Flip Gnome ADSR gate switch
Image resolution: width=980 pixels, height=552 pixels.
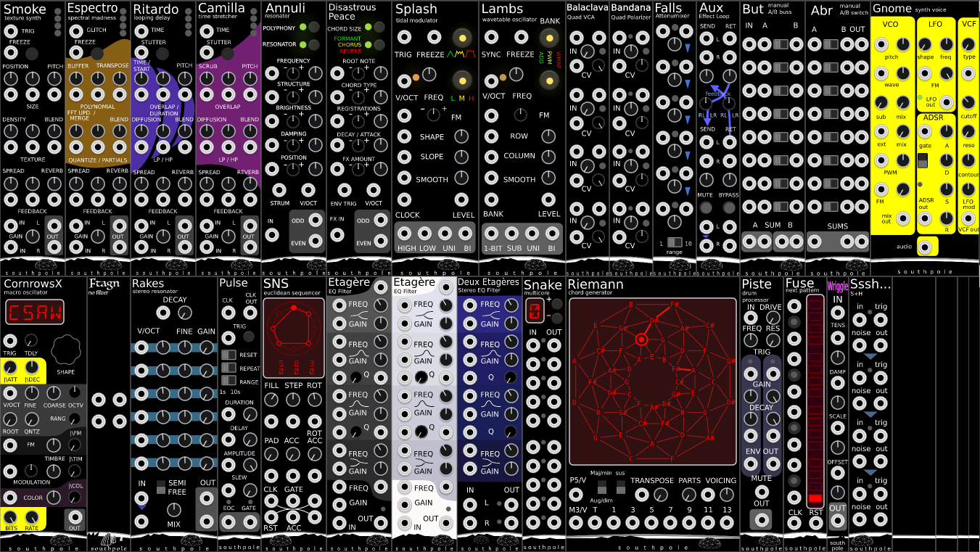point(923,161)
